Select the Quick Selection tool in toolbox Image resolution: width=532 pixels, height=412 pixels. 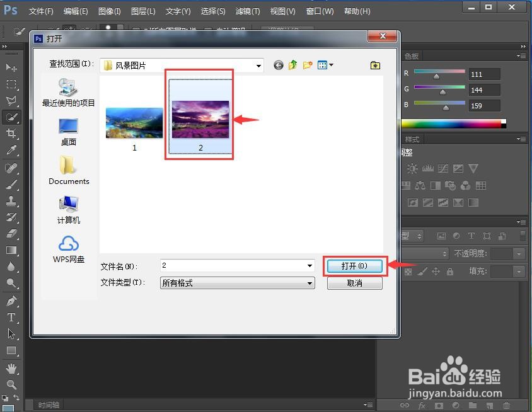(x=11, y=117)
